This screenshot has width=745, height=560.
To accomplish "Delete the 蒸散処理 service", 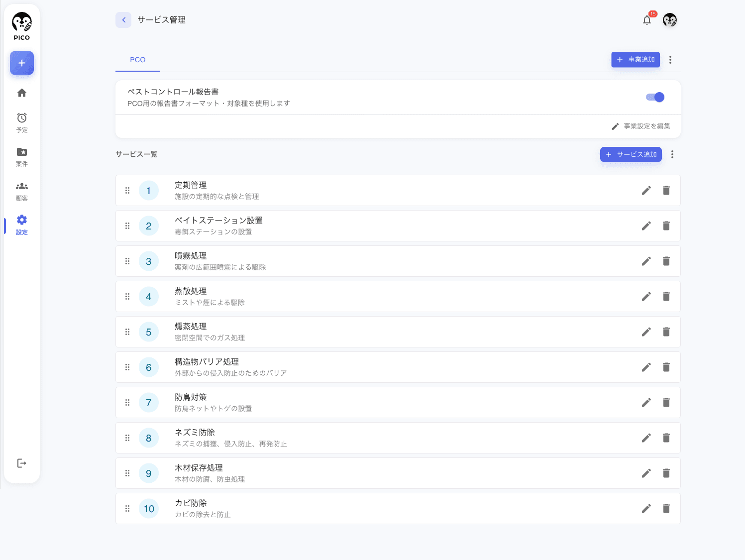I will coord(666,297).
